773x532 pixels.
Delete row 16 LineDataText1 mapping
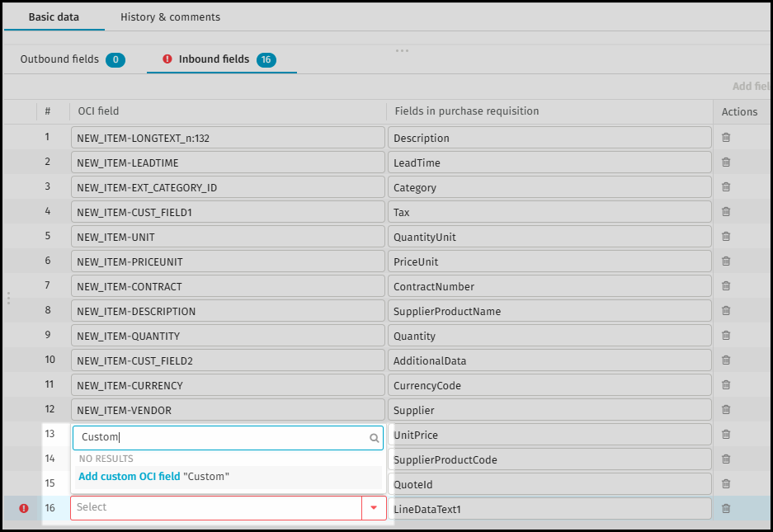pyautogui.click(x=726, y=509)
